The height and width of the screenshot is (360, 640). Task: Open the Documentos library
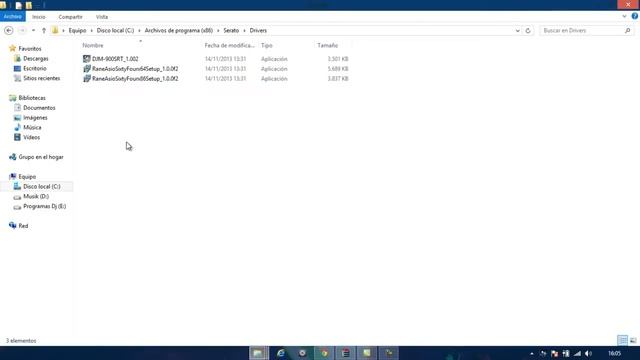pyautogui.click(x=39, y=108)
